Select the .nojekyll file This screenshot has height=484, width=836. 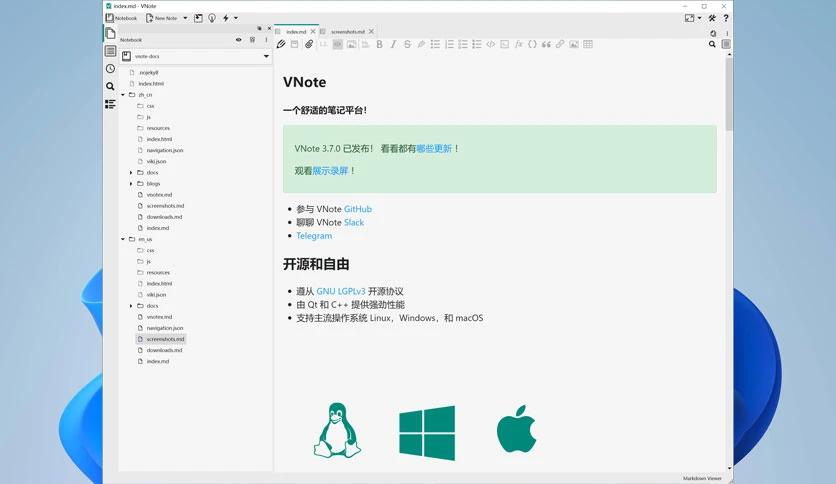pos(148,72)
